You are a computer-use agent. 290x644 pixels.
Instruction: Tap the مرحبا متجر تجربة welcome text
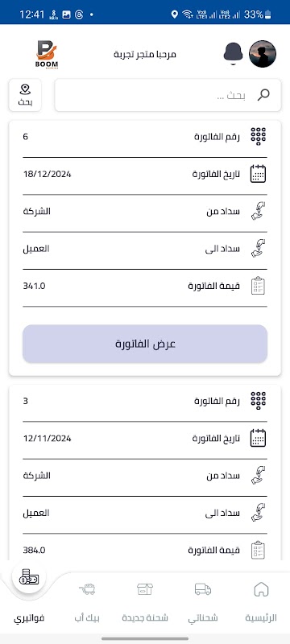click(x=145, y=54)
